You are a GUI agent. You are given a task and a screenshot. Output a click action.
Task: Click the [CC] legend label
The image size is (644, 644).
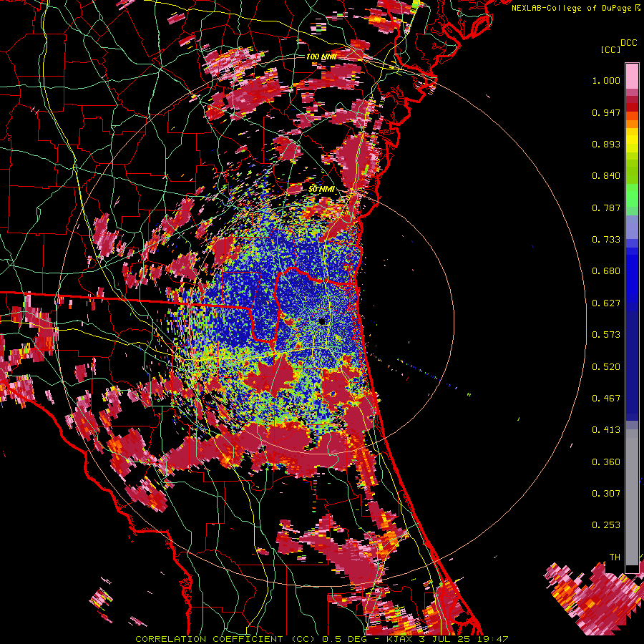pos(610,49)
